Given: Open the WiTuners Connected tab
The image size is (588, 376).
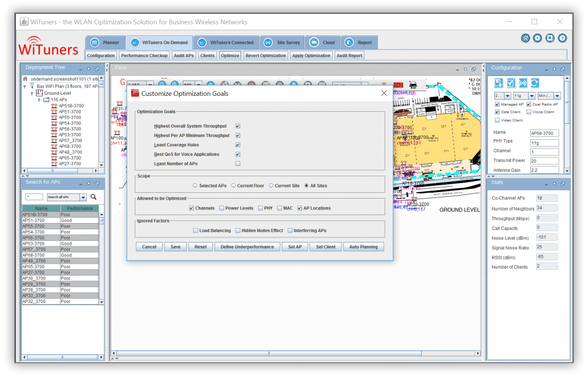Looking at the screenshot, I should click(225, 43).
